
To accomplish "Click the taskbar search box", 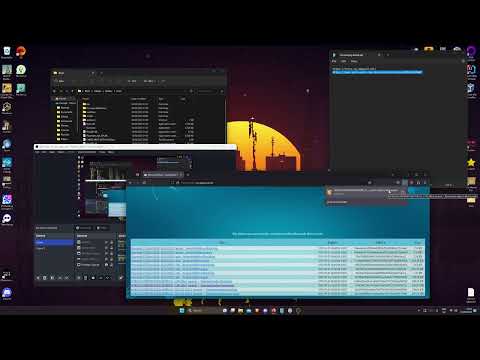I will click(203, 310).
